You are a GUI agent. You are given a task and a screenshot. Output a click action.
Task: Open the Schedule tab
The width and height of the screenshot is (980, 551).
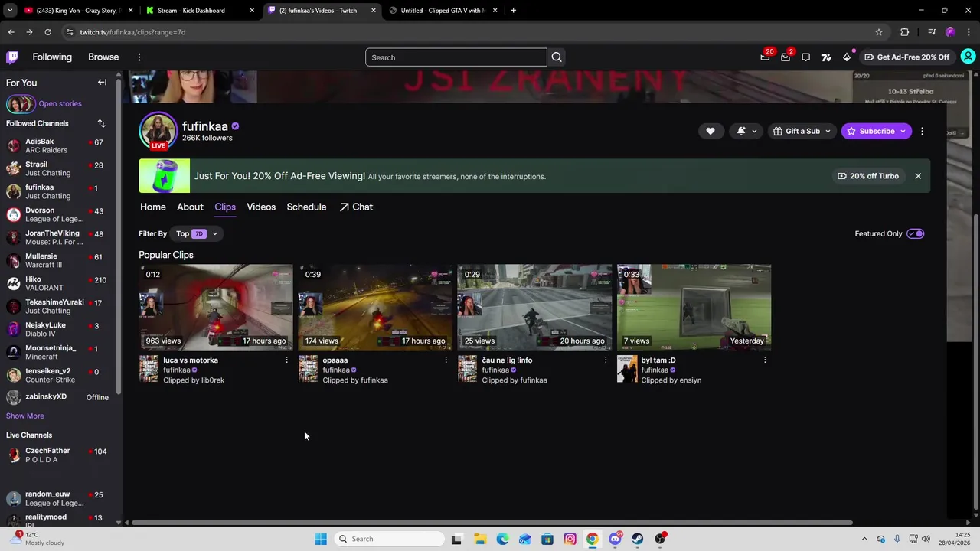tap(306, 207)
